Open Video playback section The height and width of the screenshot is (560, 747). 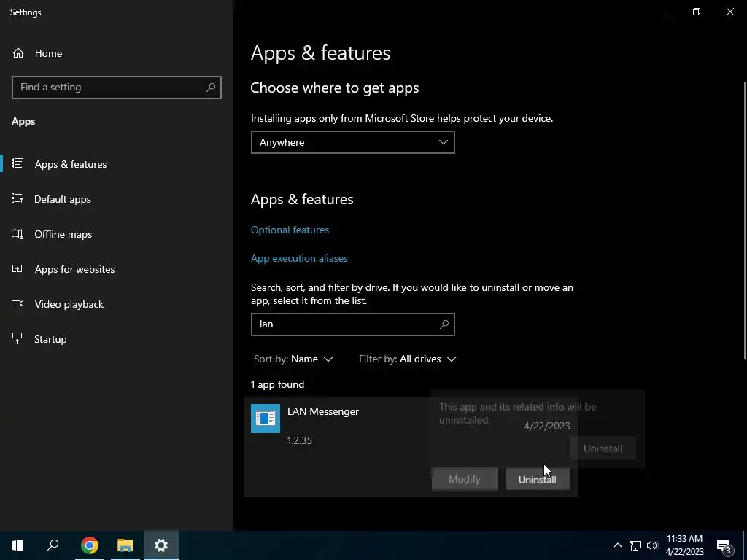[69, 304]
